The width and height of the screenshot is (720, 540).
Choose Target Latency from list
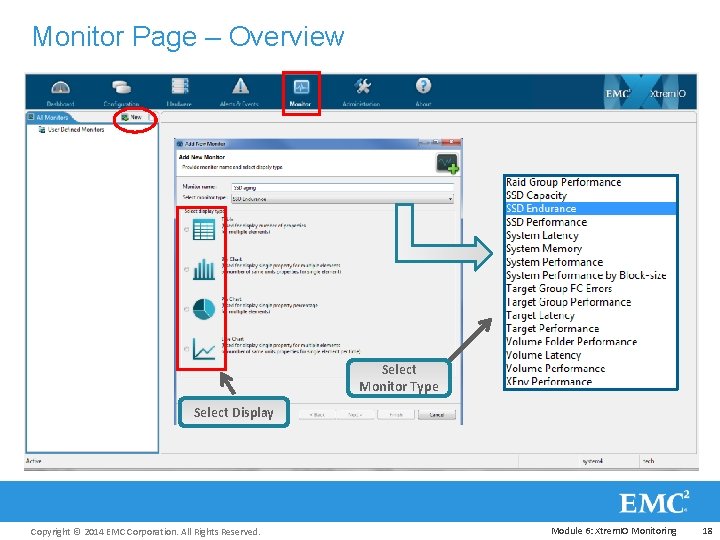pos(540,315)
